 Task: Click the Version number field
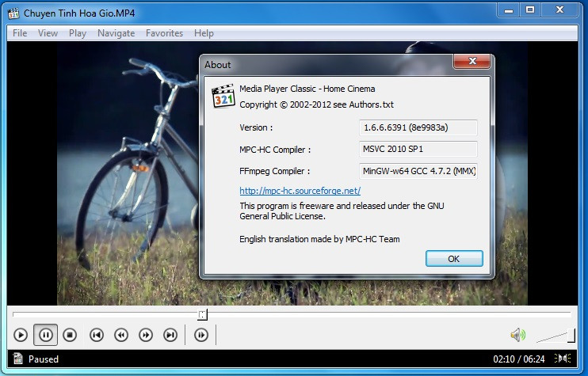click(x=418, y=127)
